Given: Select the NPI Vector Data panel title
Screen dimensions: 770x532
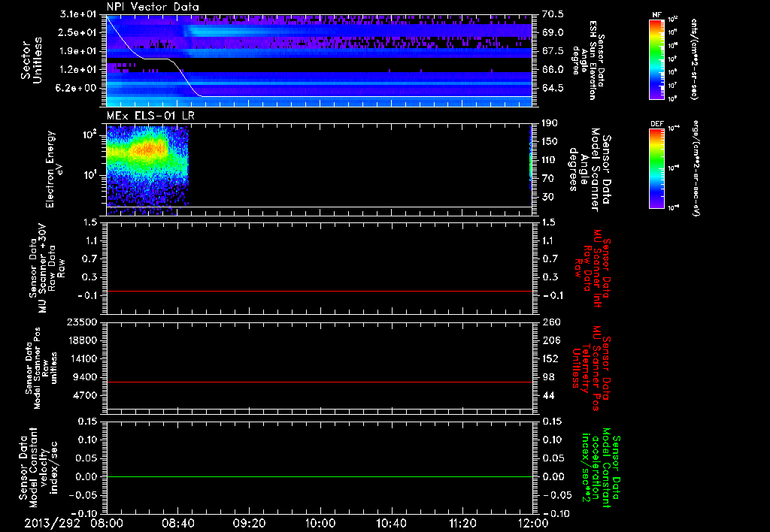Looking at the screenshot, I should click(153, 7).
